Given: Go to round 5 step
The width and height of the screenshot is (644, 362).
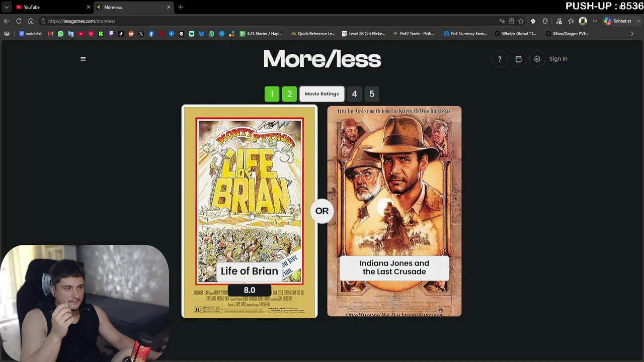Looking at the screenshot, I should click(x=372, y=94).
